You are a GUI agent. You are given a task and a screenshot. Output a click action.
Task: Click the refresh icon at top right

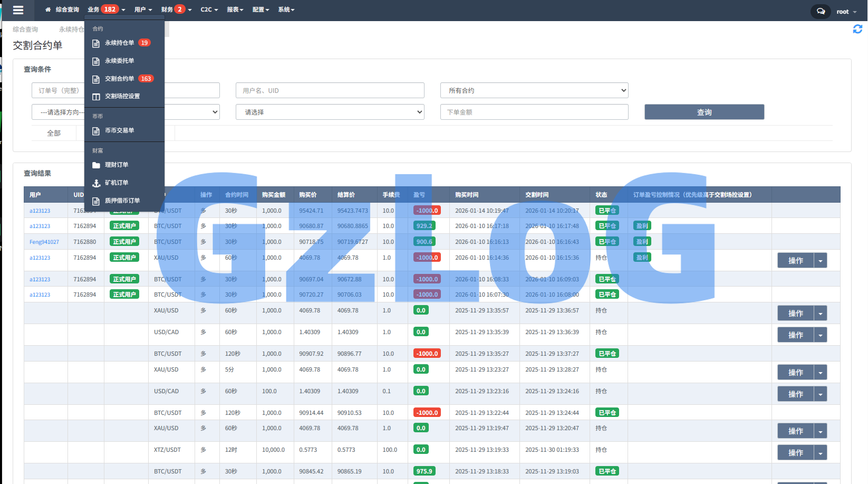coord(857,29)
